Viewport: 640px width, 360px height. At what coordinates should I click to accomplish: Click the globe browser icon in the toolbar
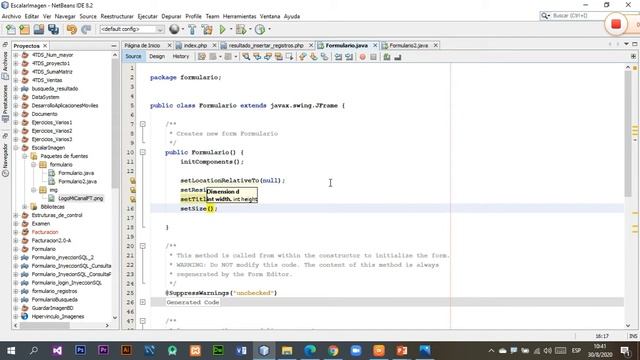(174, 29)
